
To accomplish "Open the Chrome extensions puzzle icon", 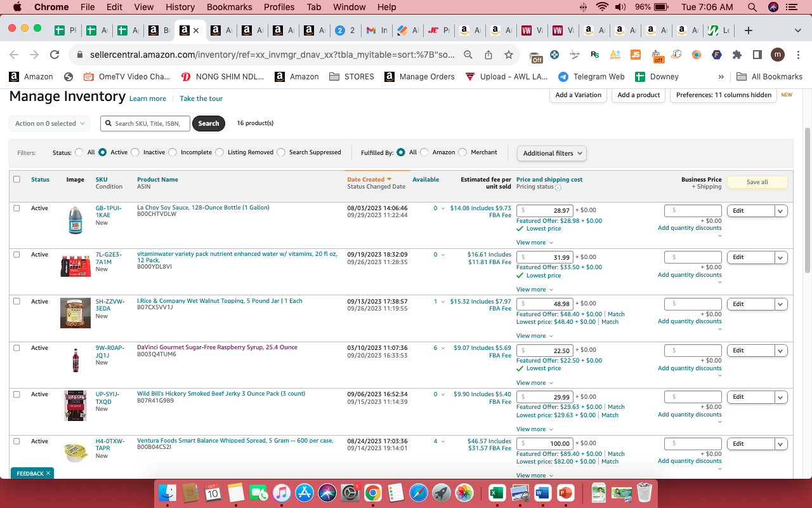I will (737, 55).
